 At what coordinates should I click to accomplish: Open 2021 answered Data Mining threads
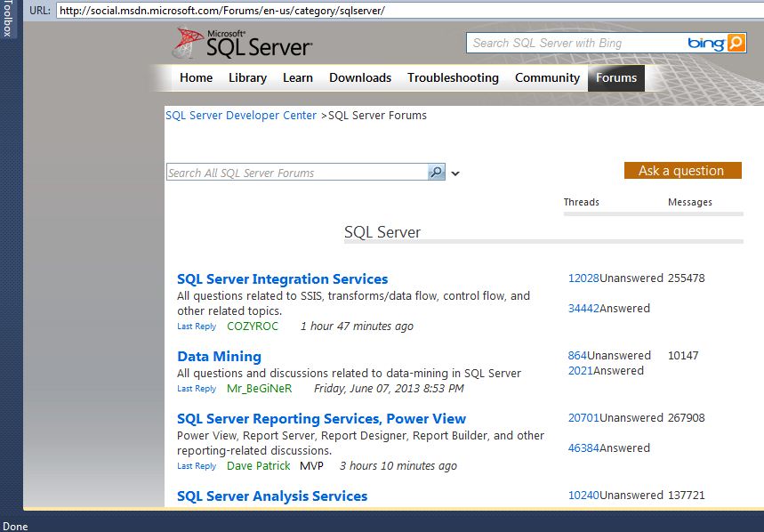coord(580,371)
